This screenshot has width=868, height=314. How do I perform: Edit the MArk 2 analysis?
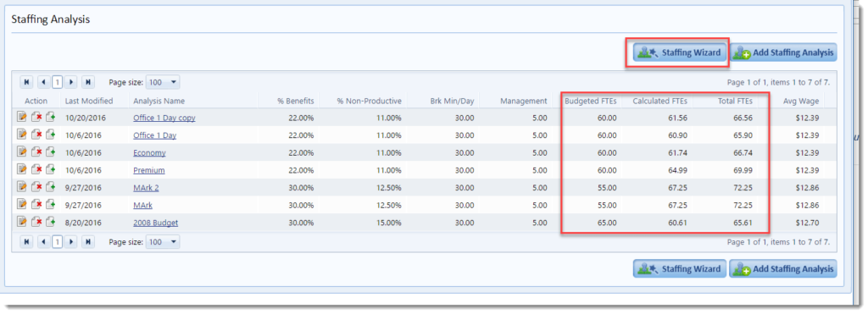click(22, 187)
